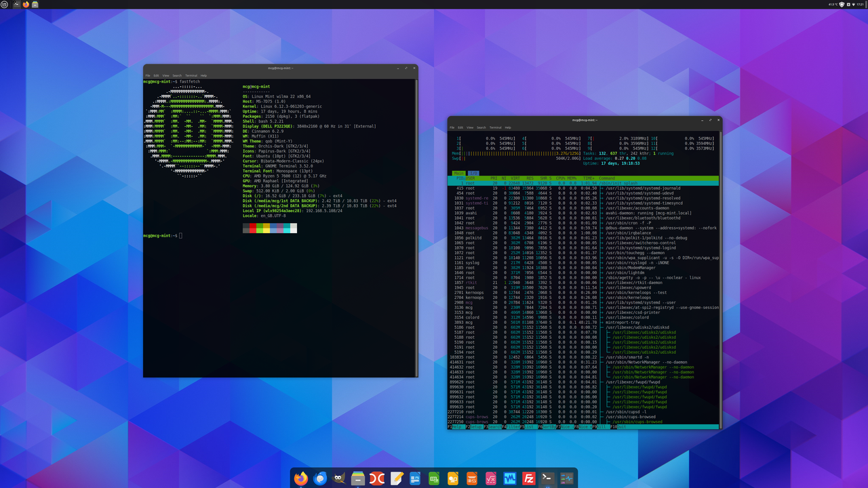Click the Firefox launcher in top panel
Screen dimensions: 868x488
pos(26,4)
